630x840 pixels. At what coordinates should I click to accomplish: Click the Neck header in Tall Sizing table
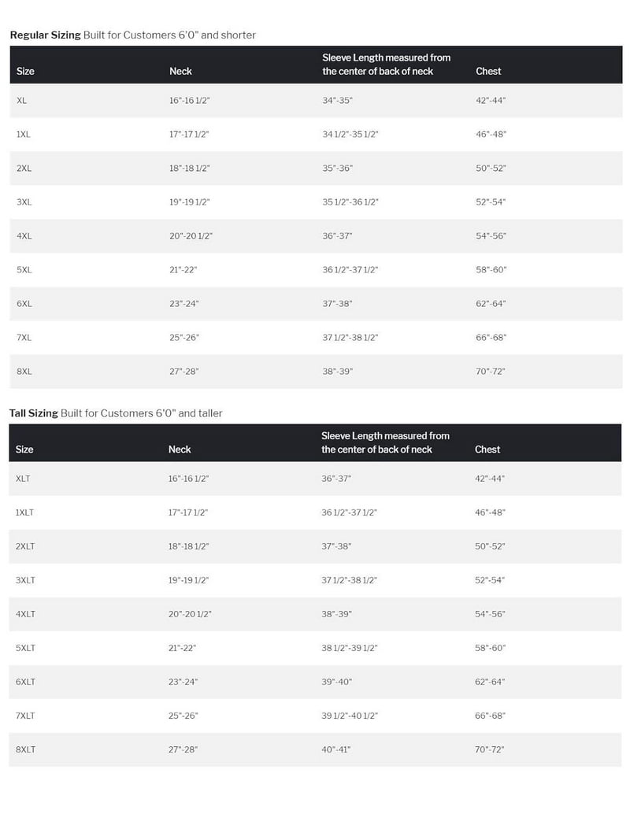180,450
